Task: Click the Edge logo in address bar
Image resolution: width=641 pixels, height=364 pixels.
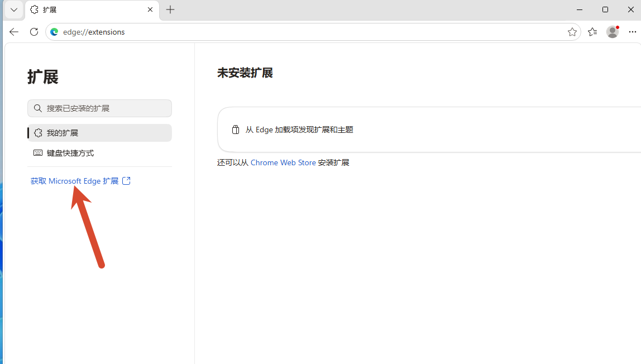Action: pos(54,32)
